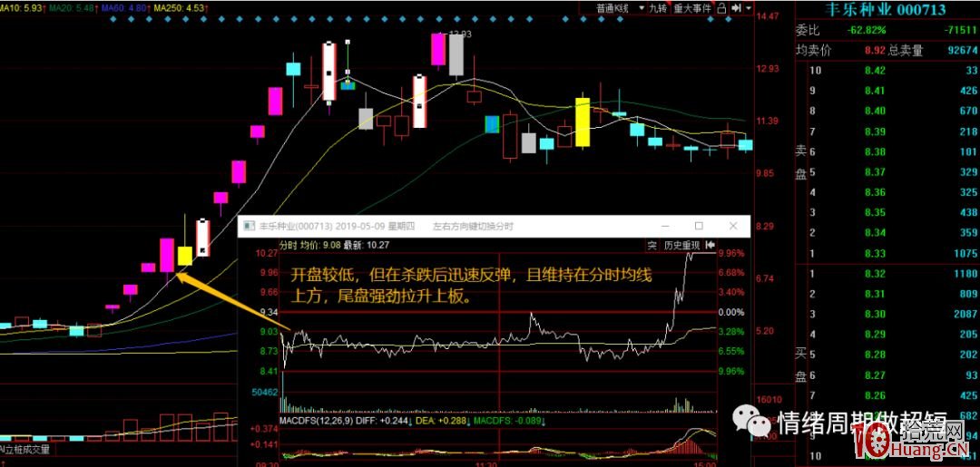Toggle the 九转 indicator button
The image size is (980, 467).
click(657, 8)
